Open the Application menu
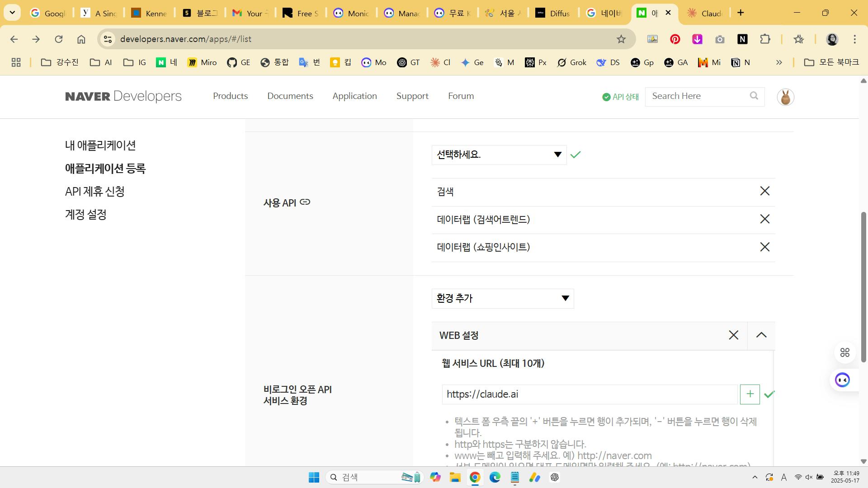Image resolution: width=868 pixels, height=488 pixels. [354, 96]
